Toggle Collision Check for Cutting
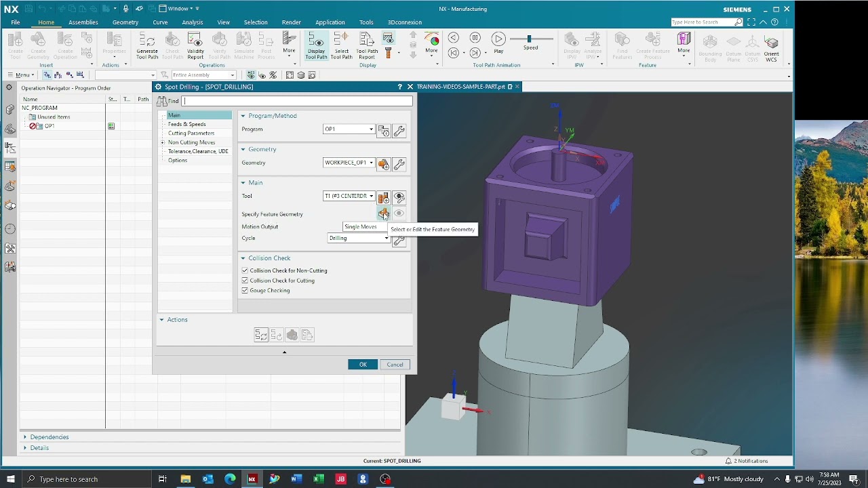Image resolution: width=868 pixels, height=488 pixels. pyautogui.click(x=245, y=281)
